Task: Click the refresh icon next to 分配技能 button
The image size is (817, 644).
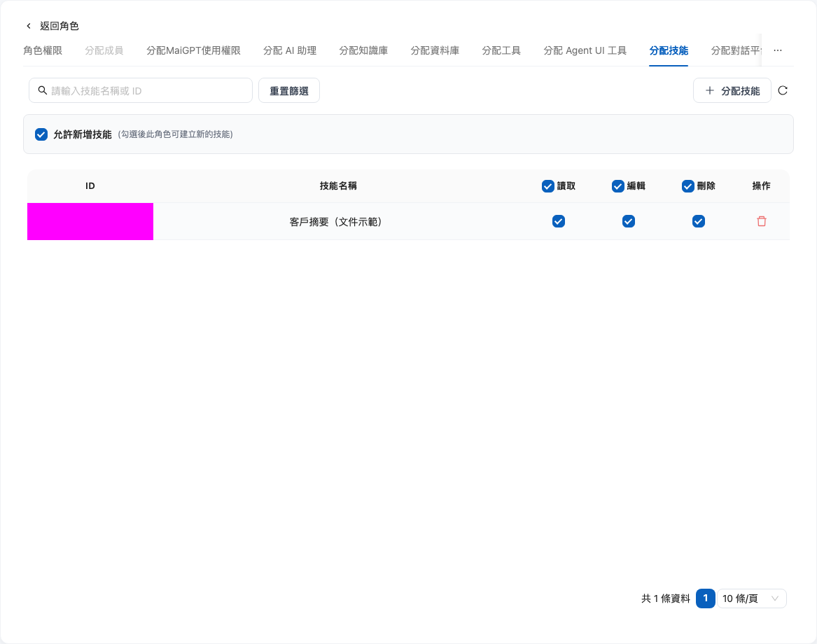Action: click(783, 91)
